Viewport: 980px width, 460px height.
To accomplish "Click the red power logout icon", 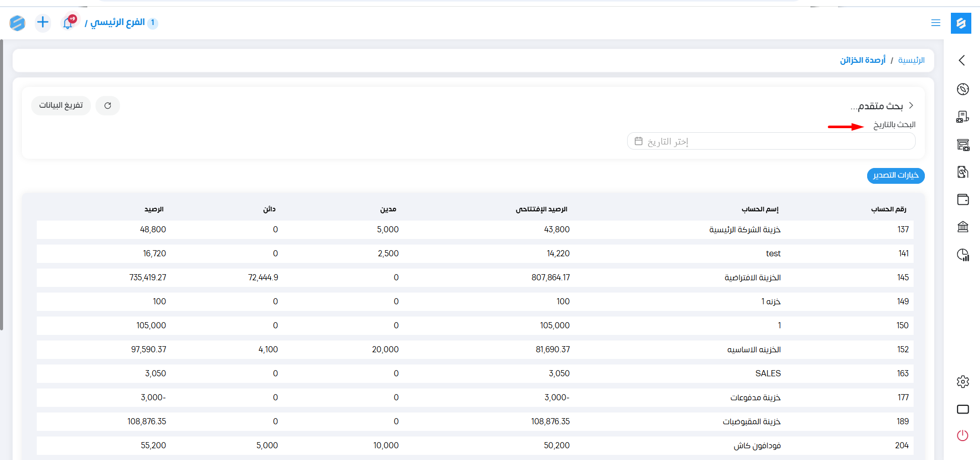I will point(963,435).
